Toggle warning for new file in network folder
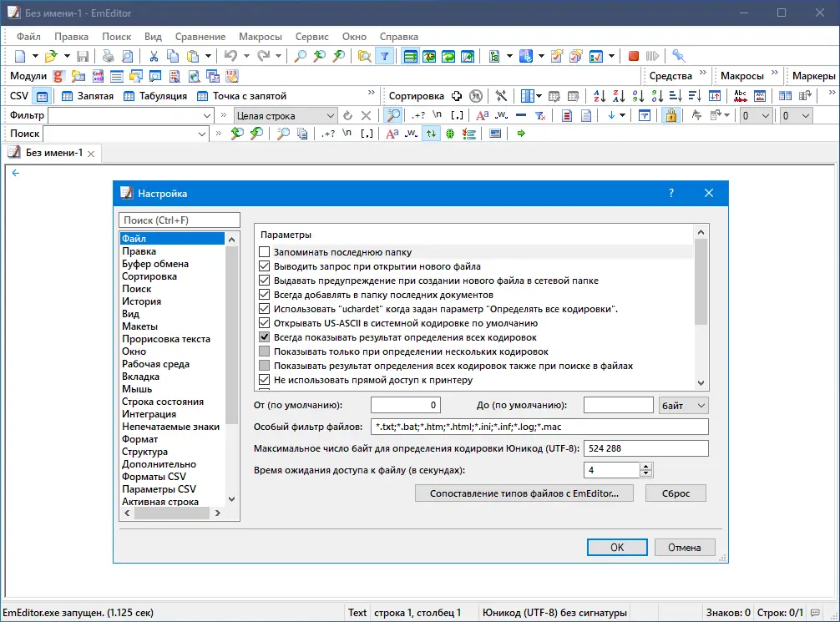Screen dimensions: 840x622 (x=264, y=281)
